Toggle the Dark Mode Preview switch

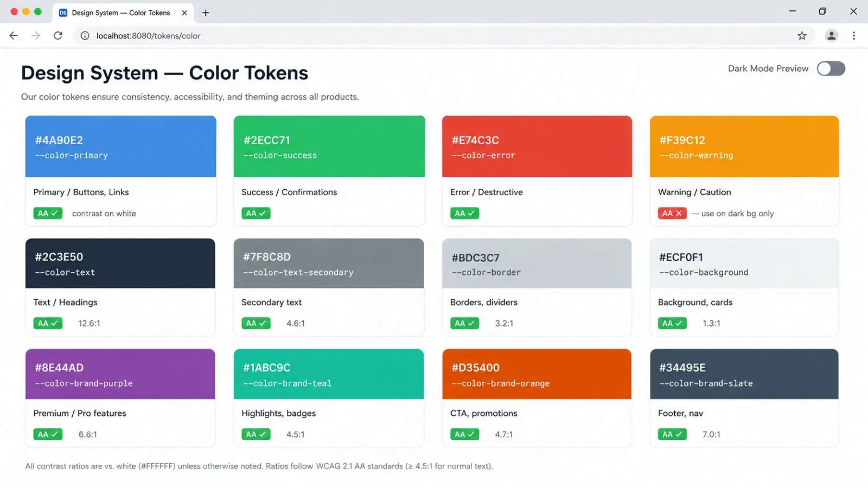[831, 68]
